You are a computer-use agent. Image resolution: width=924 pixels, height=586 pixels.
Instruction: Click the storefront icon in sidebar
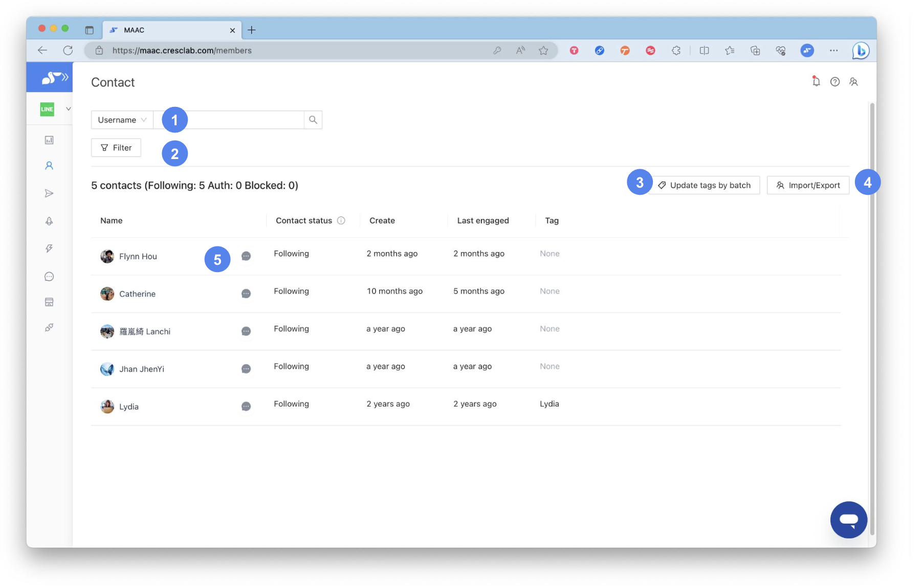[49, 302]
